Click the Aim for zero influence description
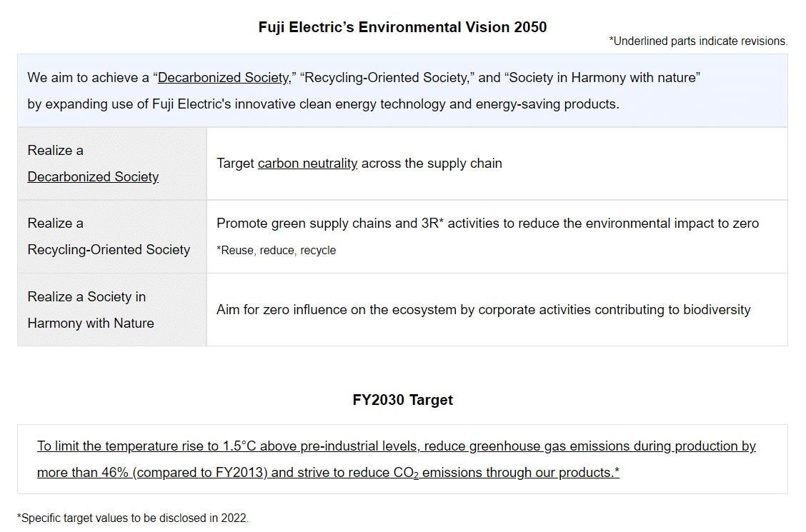Screen dimensions: 806x532 [483, 310]
